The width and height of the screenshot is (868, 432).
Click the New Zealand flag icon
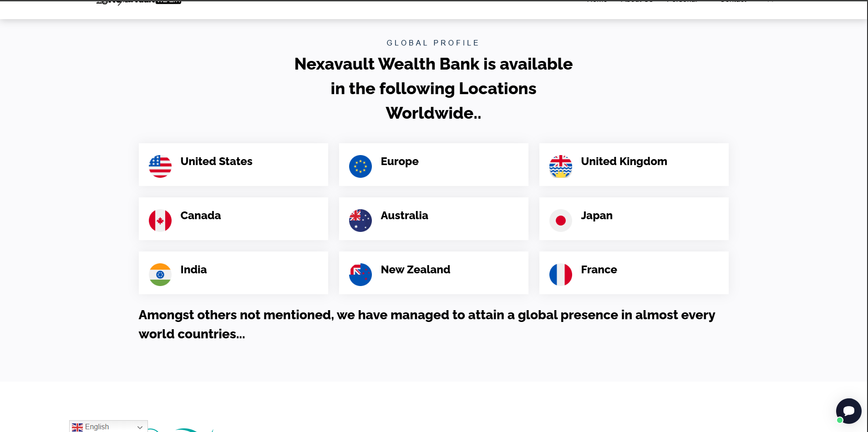pos(360,275)
